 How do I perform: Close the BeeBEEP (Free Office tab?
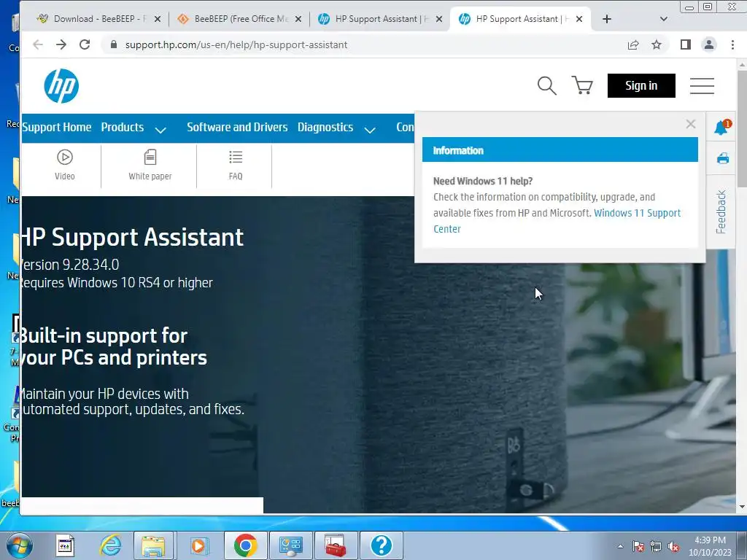point(298,19)
